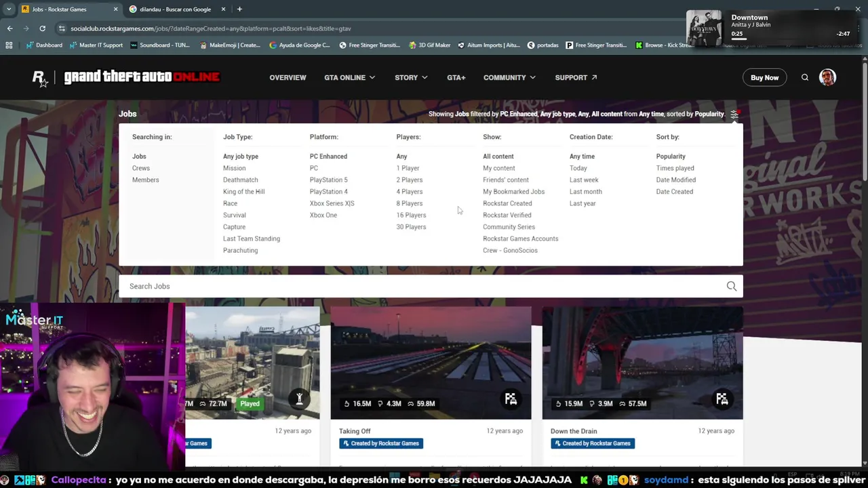Open the MakeEmoji bookmark
The image size is (868, 488).
230,45
